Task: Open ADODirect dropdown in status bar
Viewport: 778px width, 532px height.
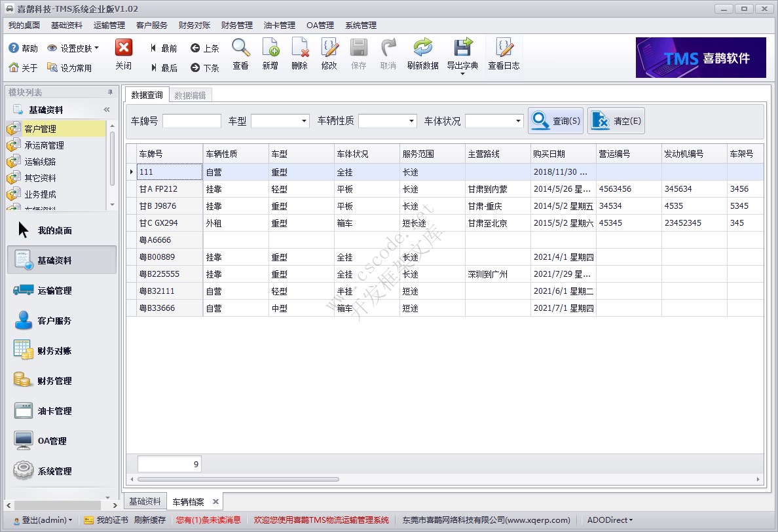Action: coord(610,520)
